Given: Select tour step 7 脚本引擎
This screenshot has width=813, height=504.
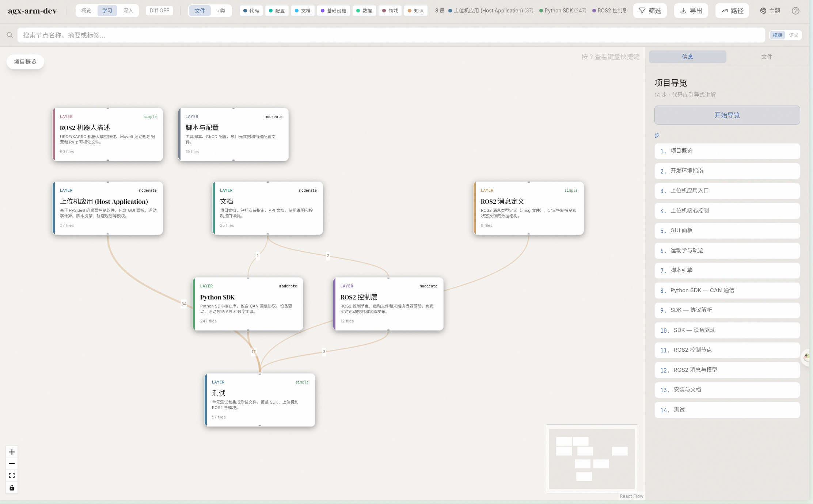Looking at the screenshot, I should tap(727, 270).
